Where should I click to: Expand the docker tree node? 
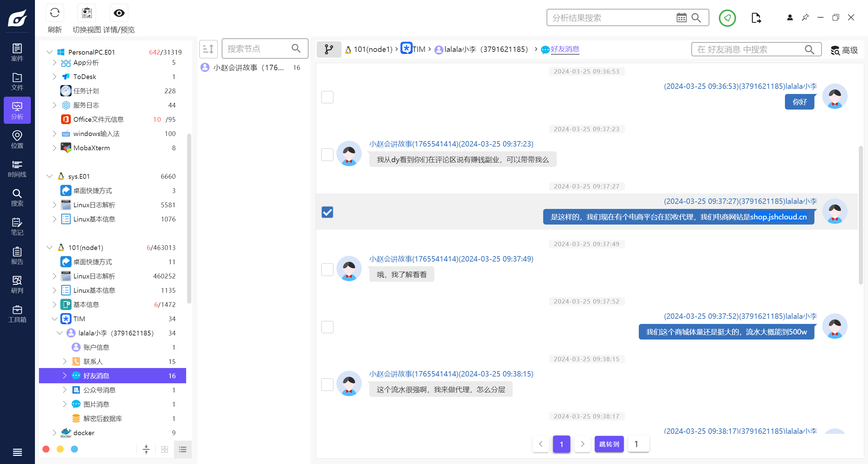[x=54, y=433]
